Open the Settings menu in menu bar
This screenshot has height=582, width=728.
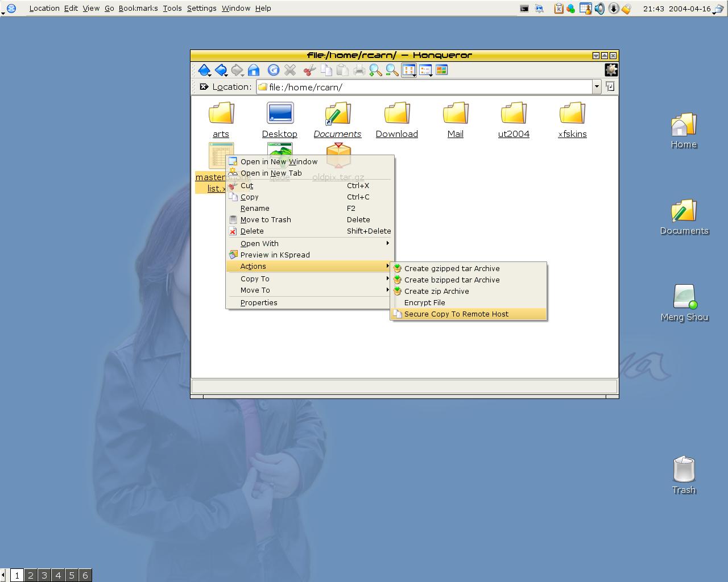point(201,9)
